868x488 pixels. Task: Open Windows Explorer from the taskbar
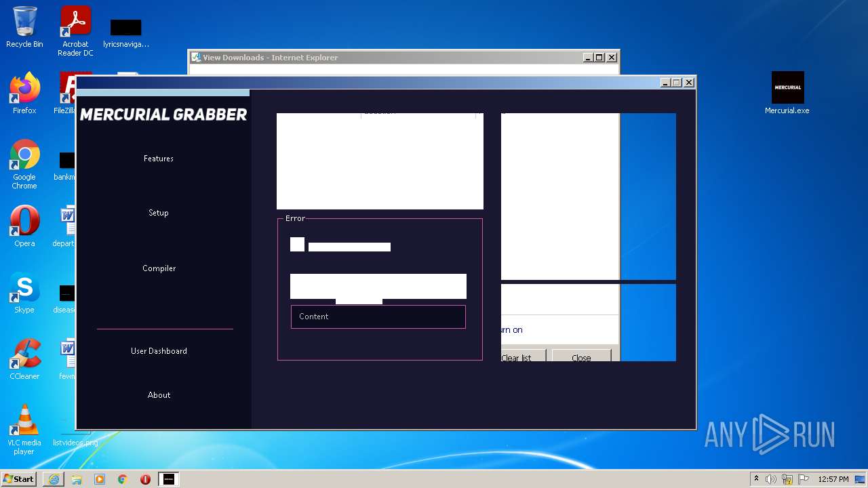pos(77,479)
